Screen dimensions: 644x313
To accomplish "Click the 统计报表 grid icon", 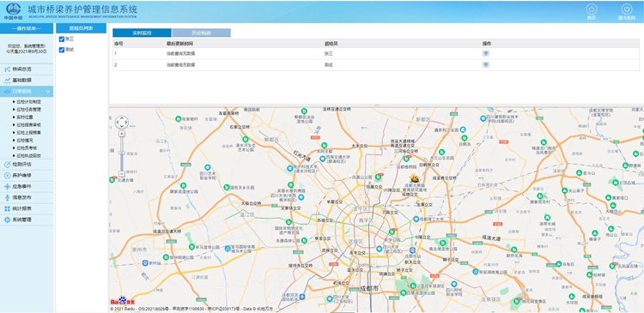I will point(7,208).
